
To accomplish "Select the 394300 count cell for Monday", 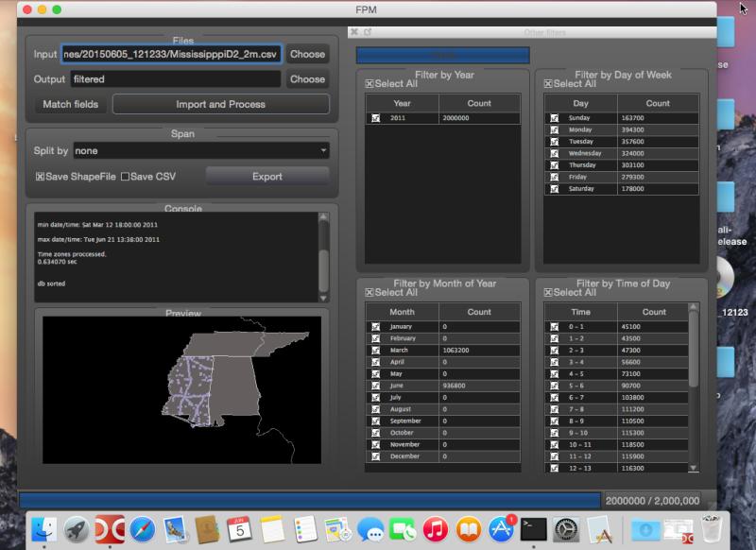I will (x=658, y=129).
